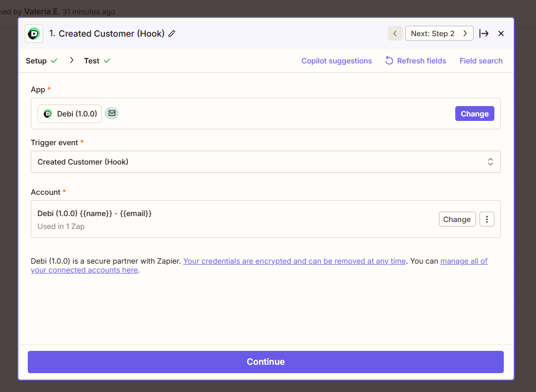Click the Refresh fields button
Screen dimensions: 536x392
coord(416,61)
